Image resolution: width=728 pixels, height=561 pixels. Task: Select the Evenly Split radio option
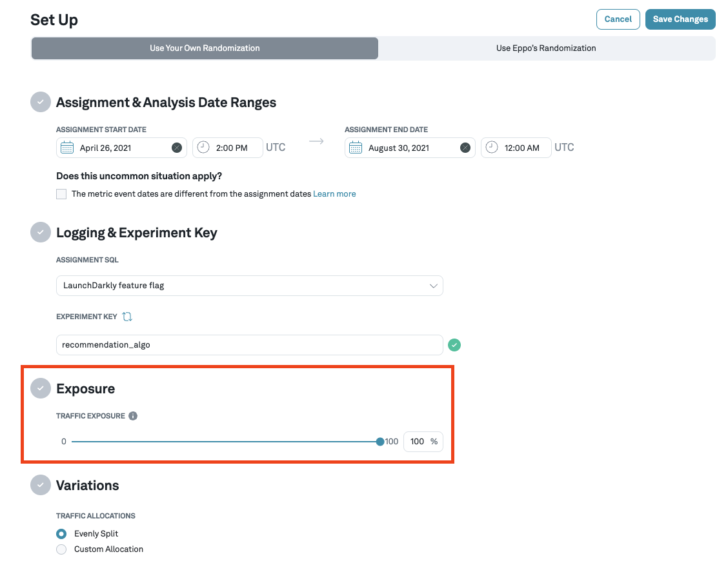[x=61, y=534]
